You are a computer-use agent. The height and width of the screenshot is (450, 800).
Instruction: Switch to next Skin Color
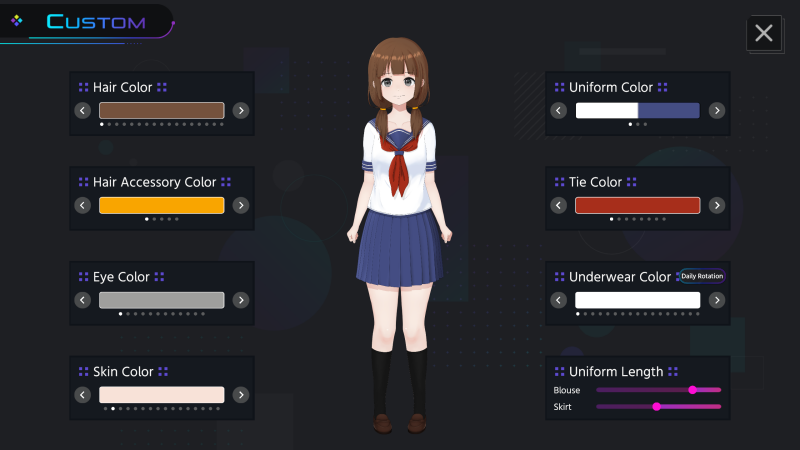pos(241,395)
